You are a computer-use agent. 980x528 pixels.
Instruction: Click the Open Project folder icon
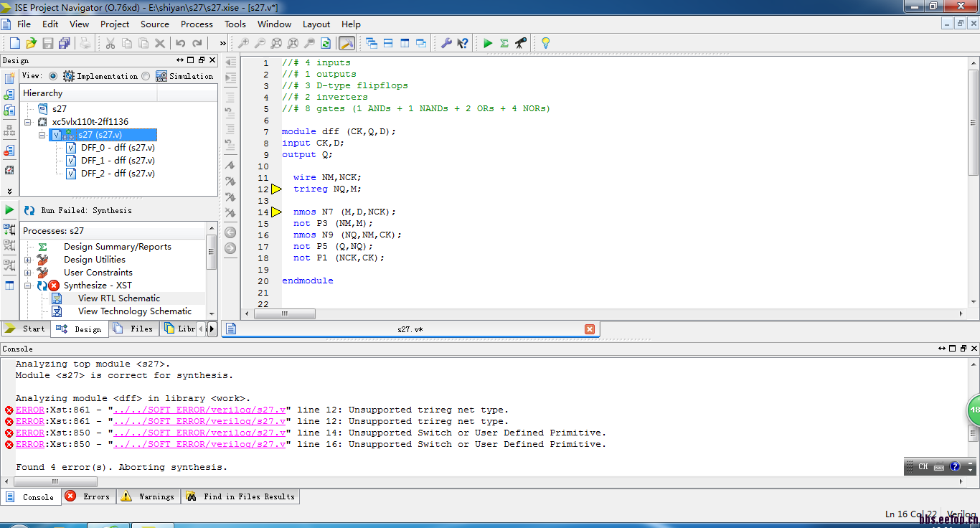point(31,43)
